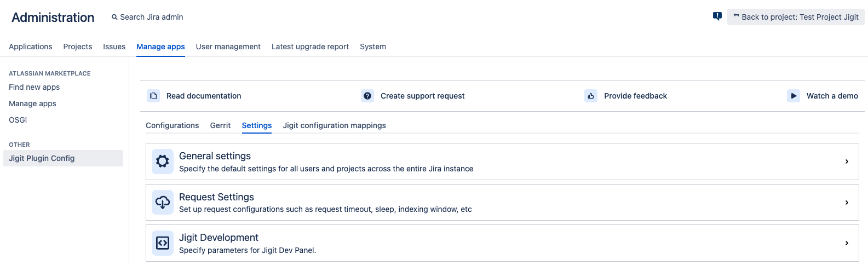The width and height of the screenshot is (868, 265).
Task: Click the Create support request question icon
Action: coord(367,96)
